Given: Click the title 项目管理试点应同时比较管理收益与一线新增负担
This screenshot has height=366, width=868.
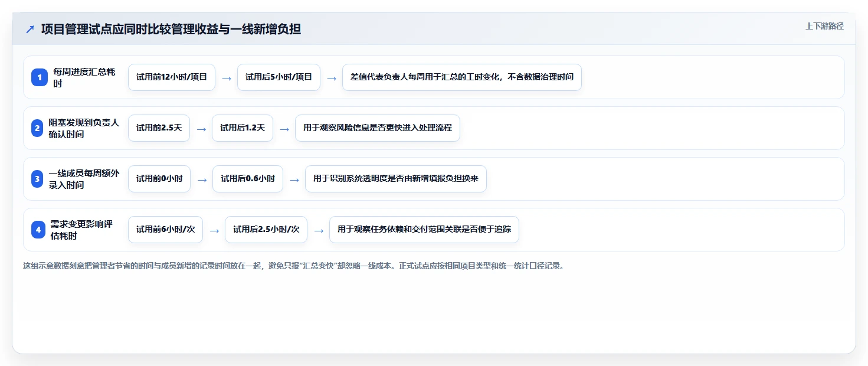Looking at the screenshot, I should pyautogui.click(x=171, y=30).
